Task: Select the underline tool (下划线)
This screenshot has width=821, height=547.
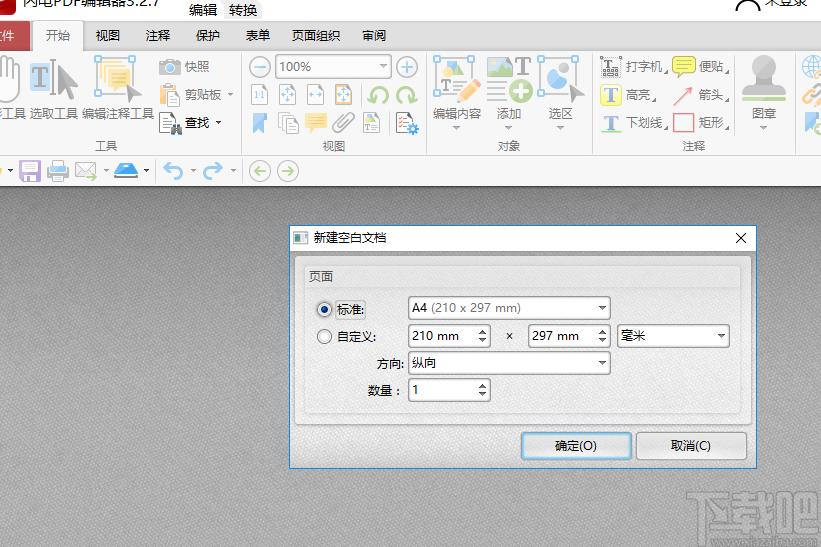Action: [x=634, y=123]
